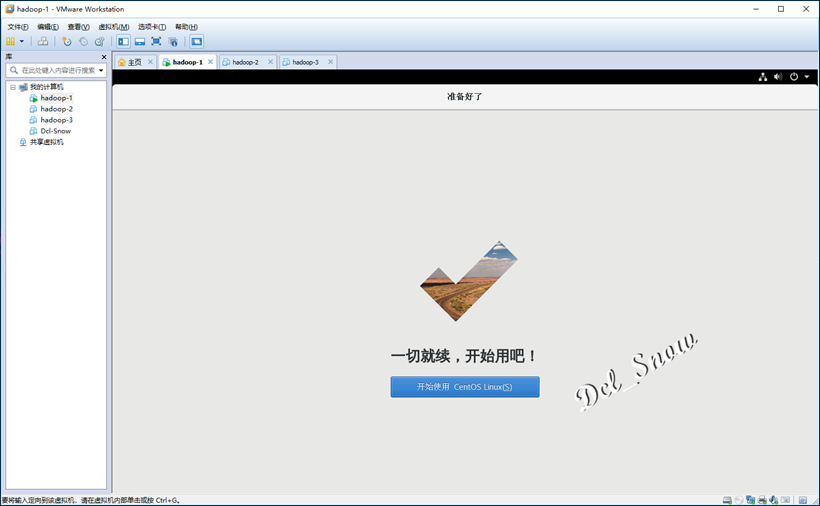820x506 pixels.
Task: Select hadoop-3 in the library tree
Action: click(x=56, y=120)
